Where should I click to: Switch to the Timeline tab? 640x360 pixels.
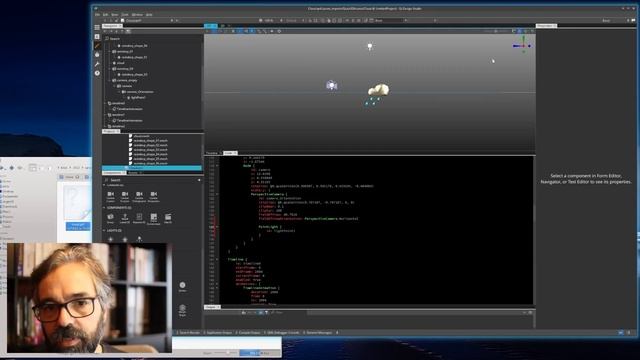pos(212,153)
